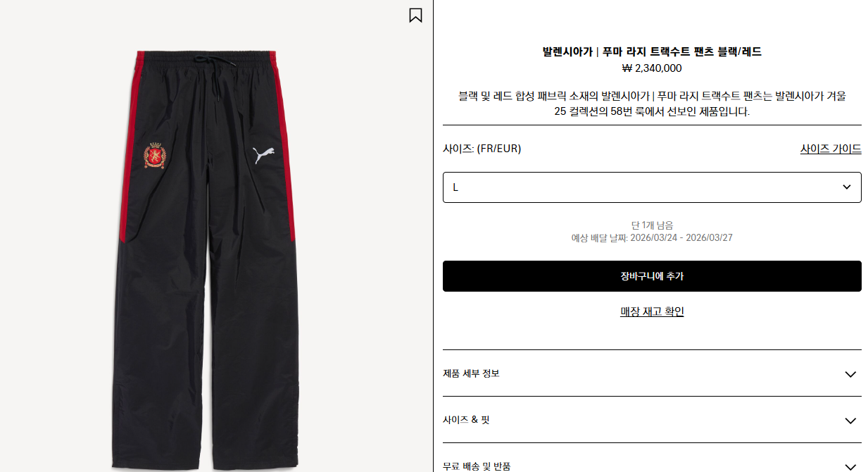Click chevron icon beside 사이즈 & 핏
Screen dimensions: 868x472
pos(850,421)
